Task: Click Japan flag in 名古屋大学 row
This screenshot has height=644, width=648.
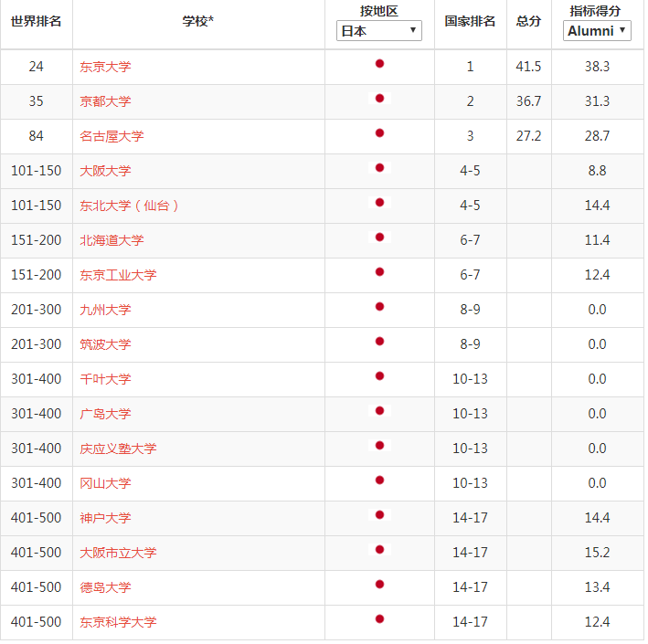Action: pos(379,133)
